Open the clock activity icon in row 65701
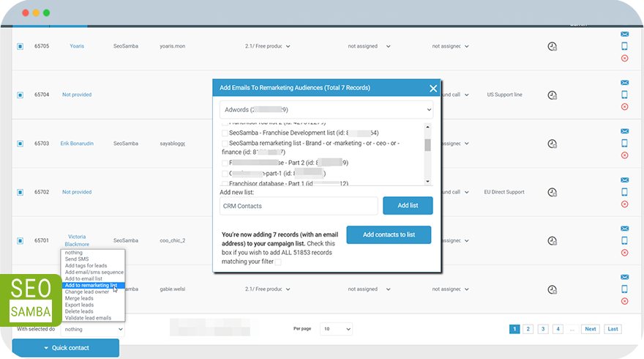The height and width of the screenshot is (359, 644). [x=552, y=241]
